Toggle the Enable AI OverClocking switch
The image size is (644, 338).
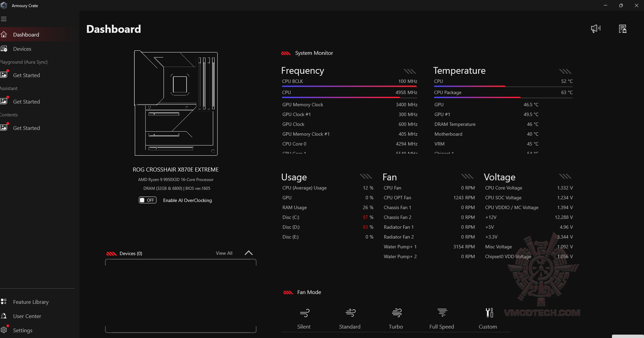pyautogui.click(x=148, y=200)
